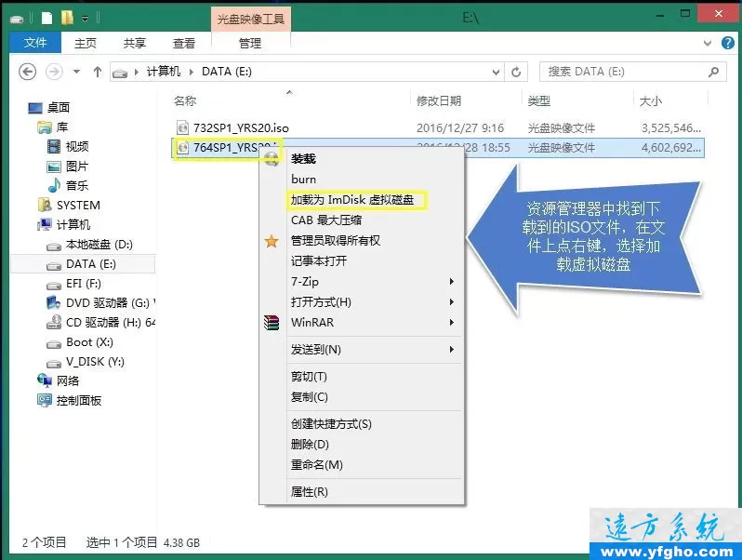Go up one folder level
The image size is (742, 560).
[98, 72]
